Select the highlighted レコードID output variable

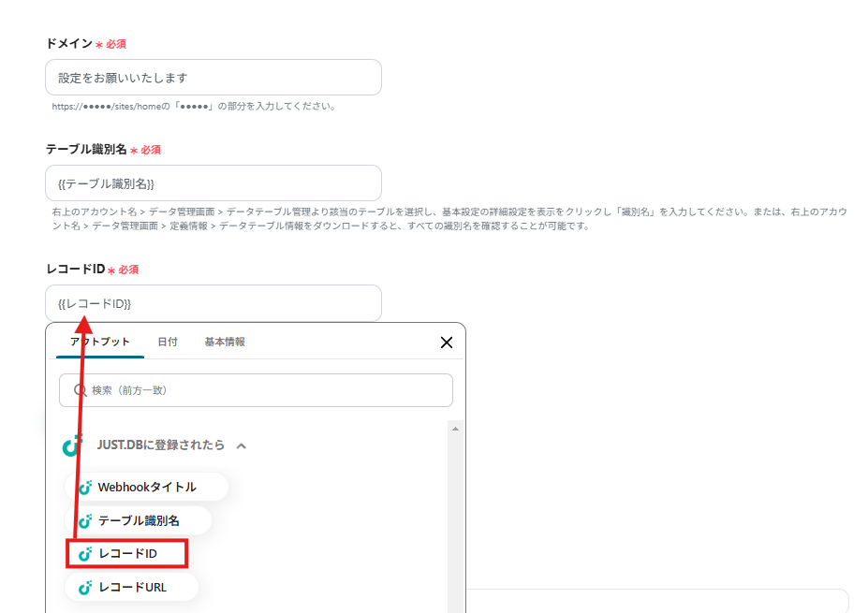tap(126, 553)
